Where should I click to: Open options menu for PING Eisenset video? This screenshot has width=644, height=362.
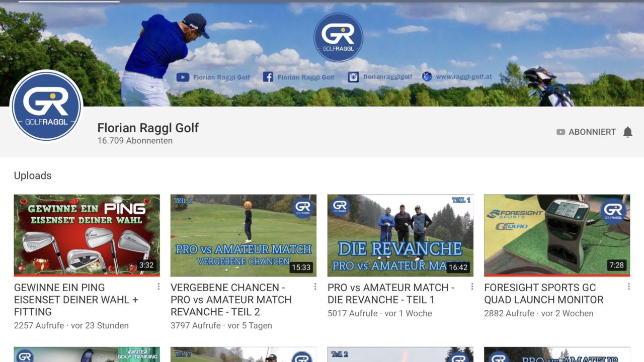click(x=158, y=287)
